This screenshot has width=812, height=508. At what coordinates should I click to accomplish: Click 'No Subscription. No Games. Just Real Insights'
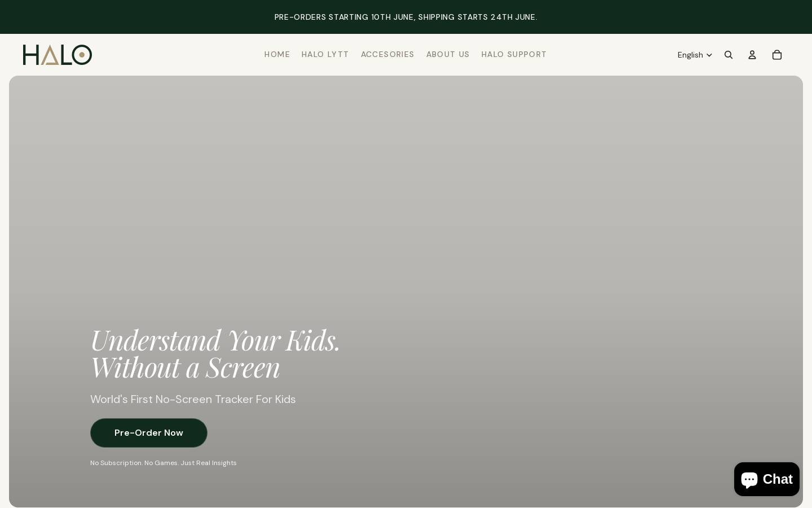164,463
